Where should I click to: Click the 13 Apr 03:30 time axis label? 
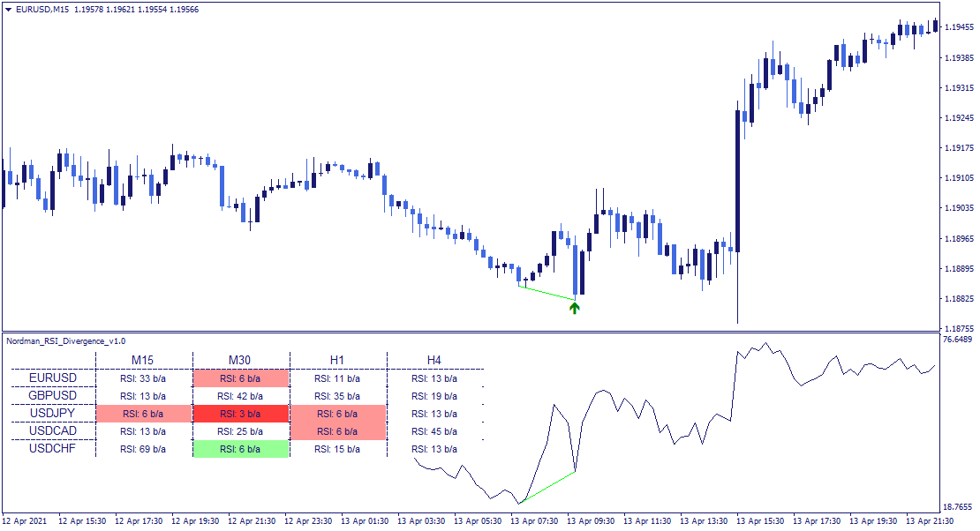coord(421,521)
